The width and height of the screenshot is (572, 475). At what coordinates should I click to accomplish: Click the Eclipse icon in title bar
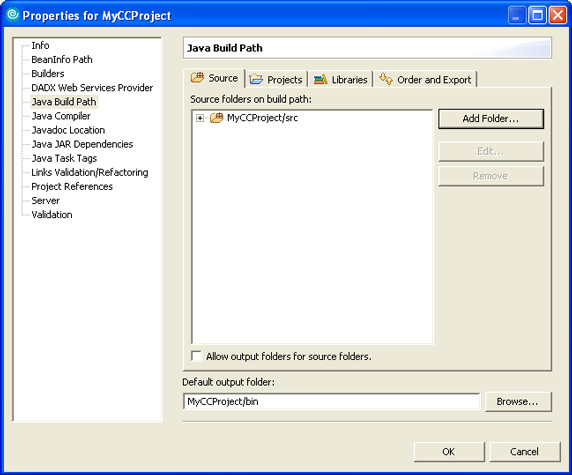coord(13,15)
